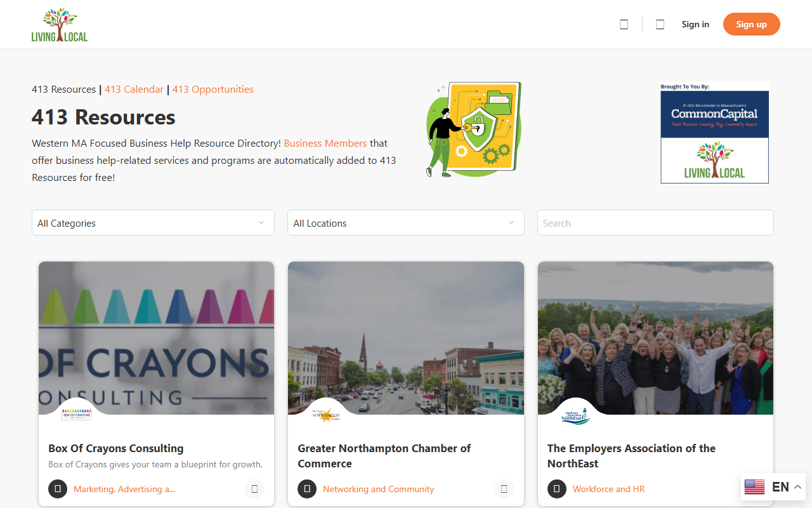Switch to 413 Opportunities
The width and height of the screenshot is (812, 508).
[213, 90]
